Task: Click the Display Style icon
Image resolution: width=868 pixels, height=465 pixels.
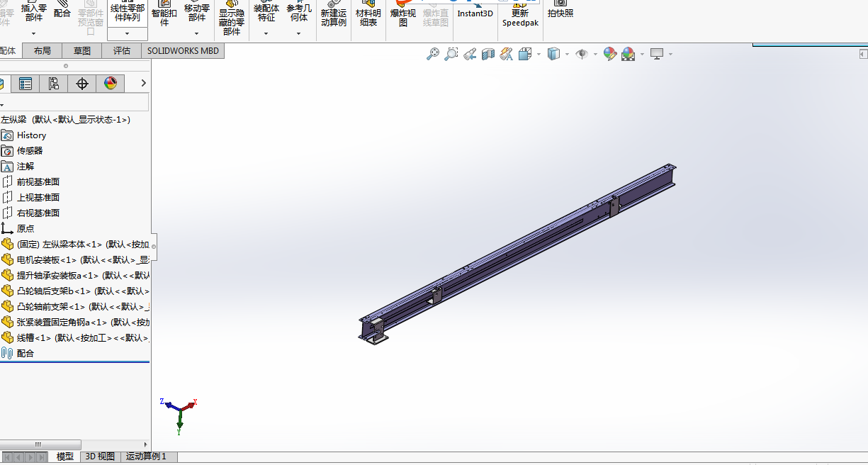Action: coord(554,54)
